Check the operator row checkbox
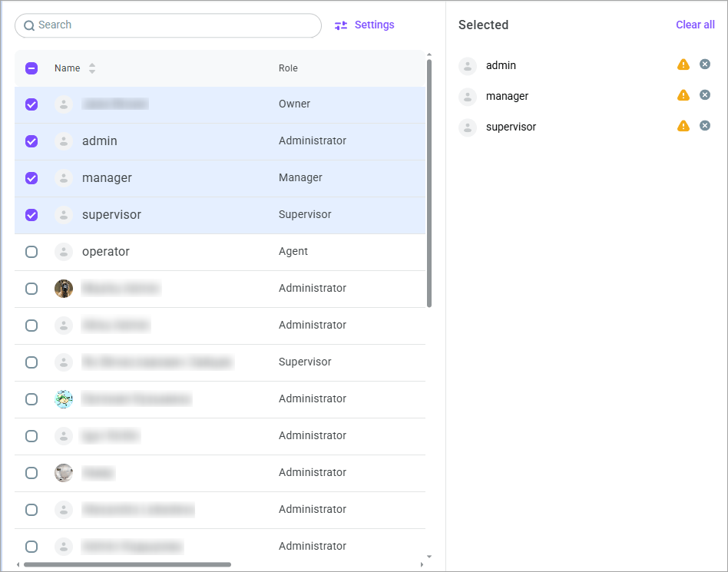Screen dimensions: 728x572 pyautogui.click(x=31, y=252)
